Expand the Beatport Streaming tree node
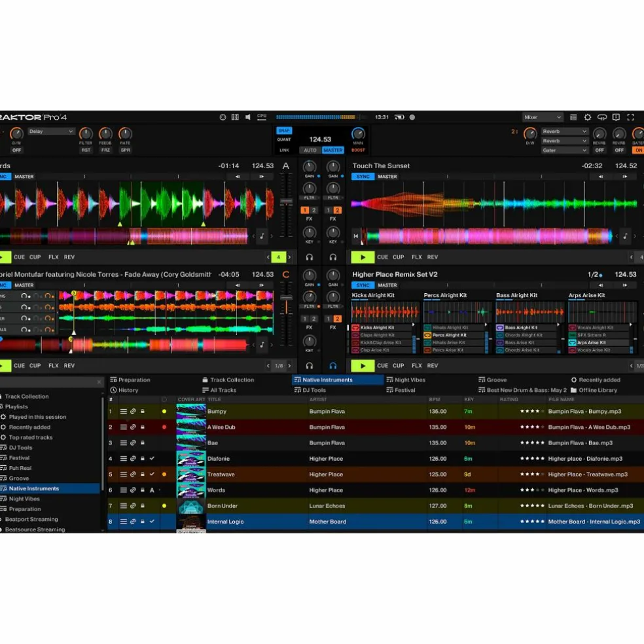This screenshot has height=644, width=644. point(2,519)
